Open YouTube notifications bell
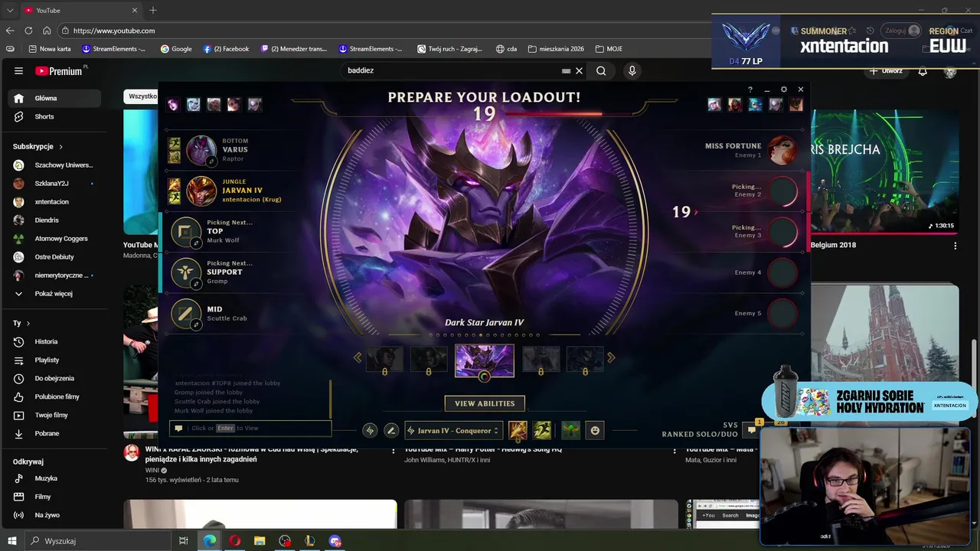 pyautogui.click(x=923, y=71)
